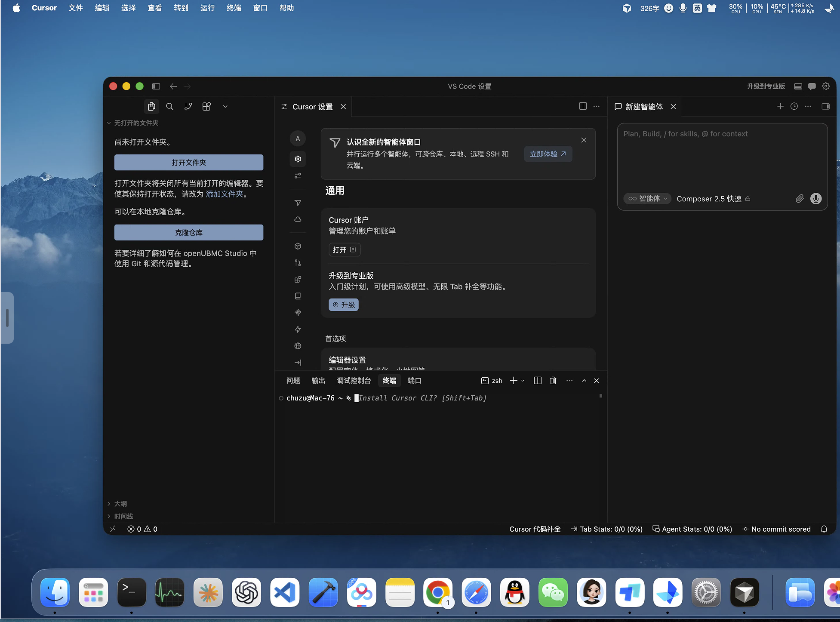
Task: Split the terminal pane
Action: coord(538,381)
